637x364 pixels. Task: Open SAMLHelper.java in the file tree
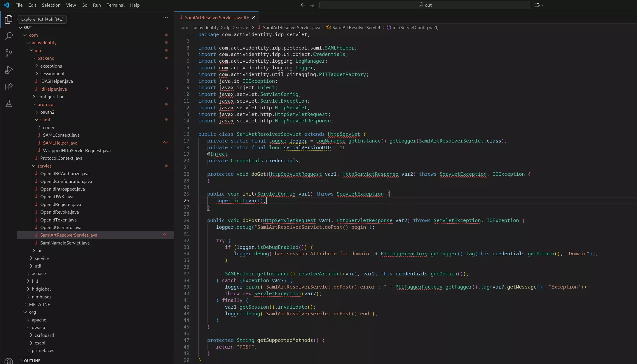(60, 143)
